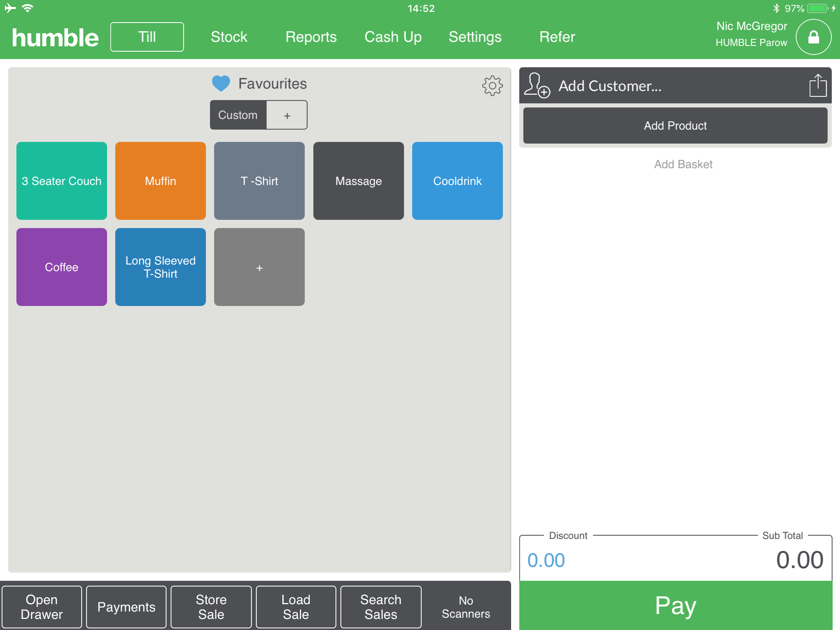Tap Add Basket link

(683, 164)
